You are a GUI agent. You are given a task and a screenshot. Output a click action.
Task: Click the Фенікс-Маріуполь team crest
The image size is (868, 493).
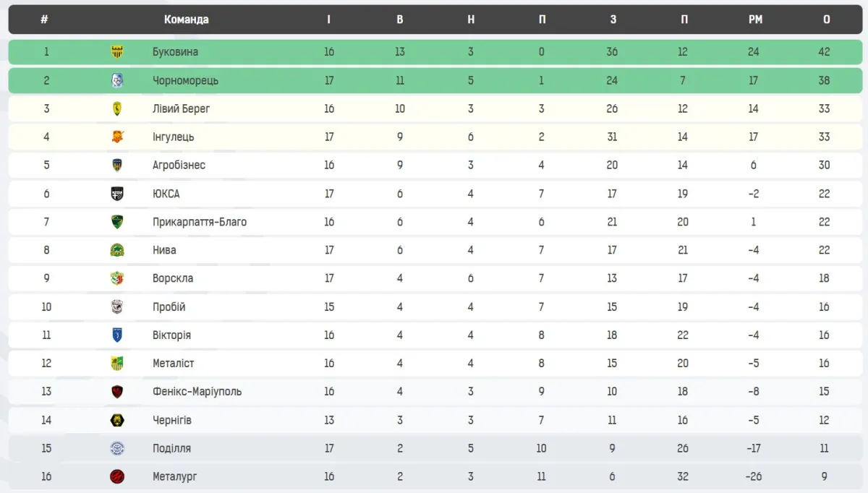pos(117,392)
